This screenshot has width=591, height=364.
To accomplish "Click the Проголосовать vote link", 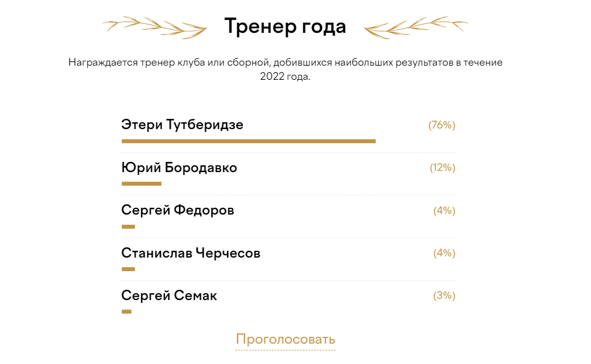I will [285, 339].
